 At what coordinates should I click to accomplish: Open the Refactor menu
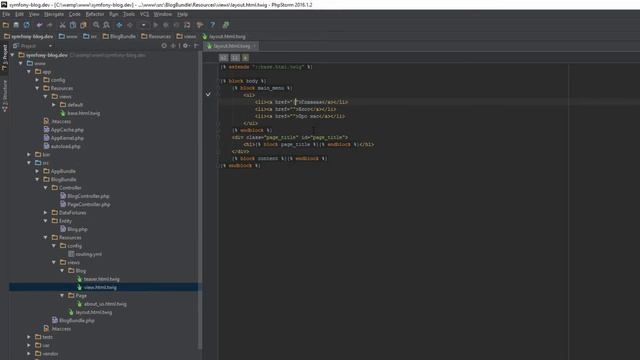point(95,14)
